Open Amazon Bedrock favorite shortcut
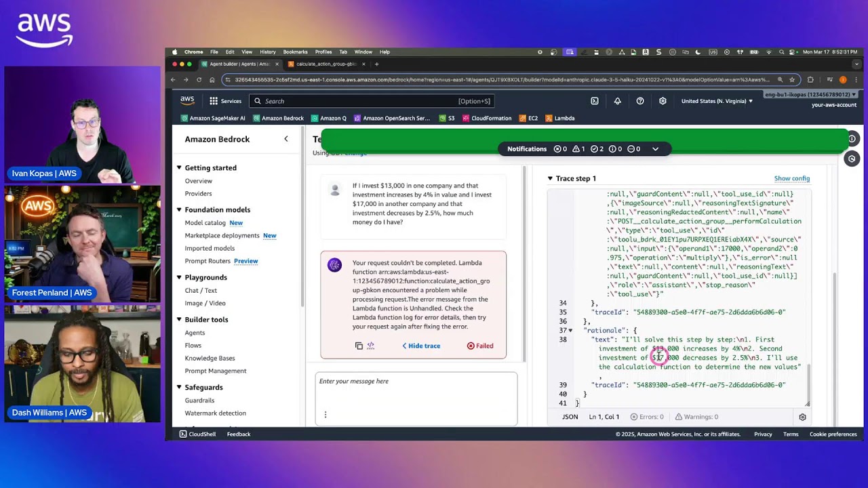The height and width of the screenshot is (488, 868). [x=278, y=118]
